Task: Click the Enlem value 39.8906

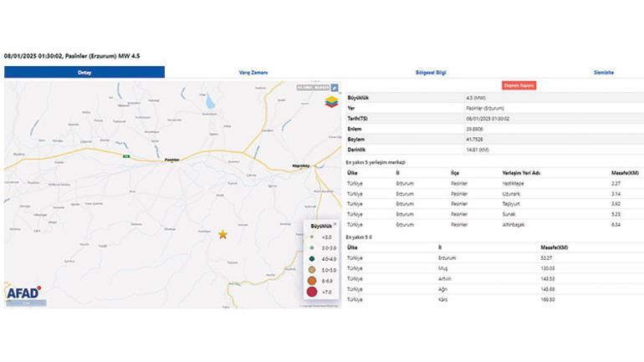Action: point(474,129)
